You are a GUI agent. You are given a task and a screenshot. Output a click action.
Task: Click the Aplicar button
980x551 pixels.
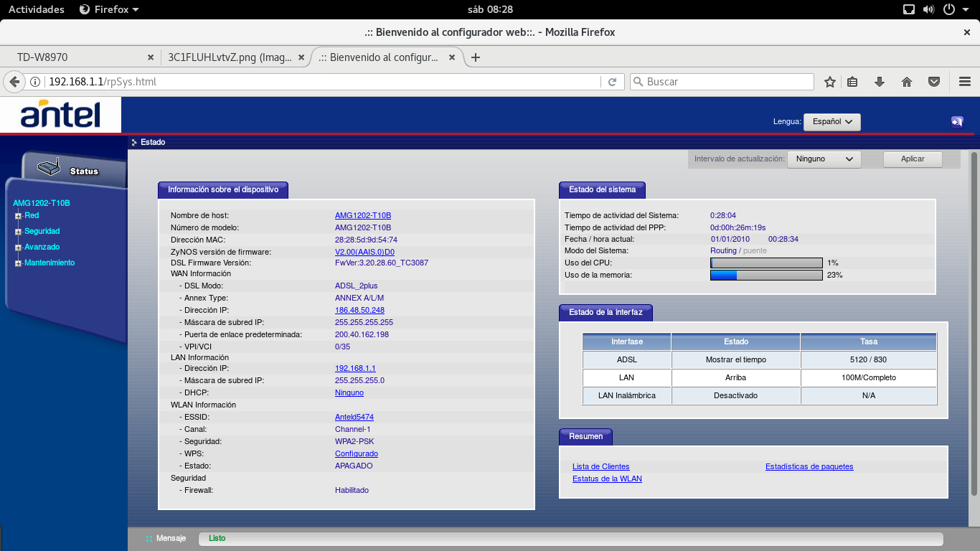913,159
